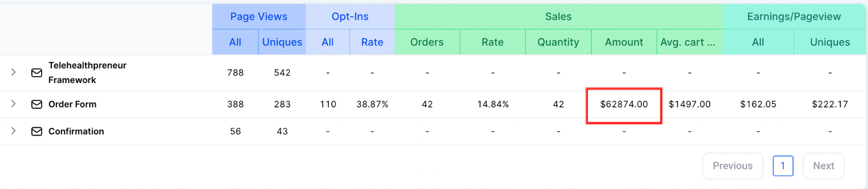Image resolution: width=868 pixels, height=189 pixels.
Task: Select the $62874.00 sales amount cell
Action: pyautogui.click(x=624, y=104)
